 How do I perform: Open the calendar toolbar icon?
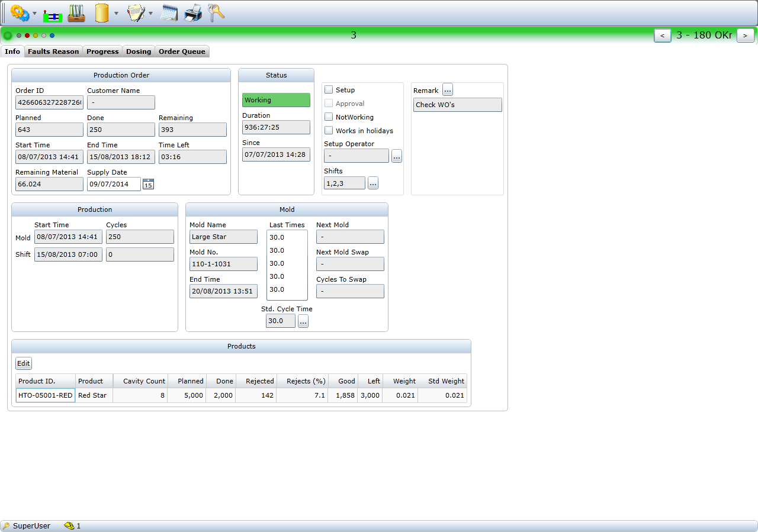[x=169, y=13]
